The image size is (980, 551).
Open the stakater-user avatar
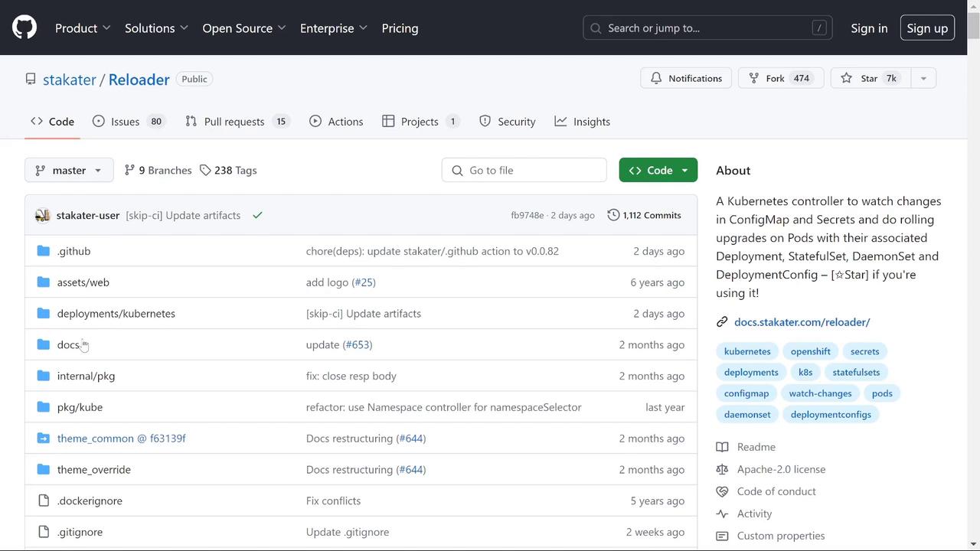pos(43,215)
